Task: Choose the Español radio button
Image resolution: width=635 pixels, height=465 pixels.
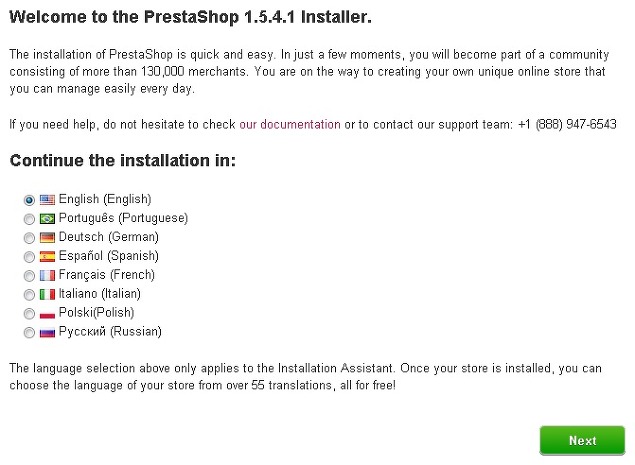Action: [x=29, y=257]
